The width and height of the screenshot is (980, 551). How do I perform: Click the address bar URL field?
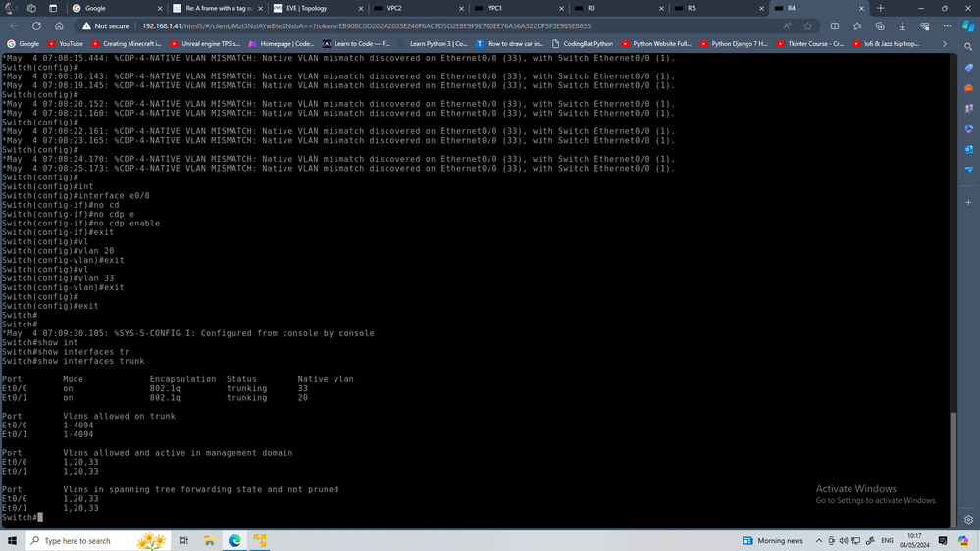pyautogui.click(x=366, y=26)
